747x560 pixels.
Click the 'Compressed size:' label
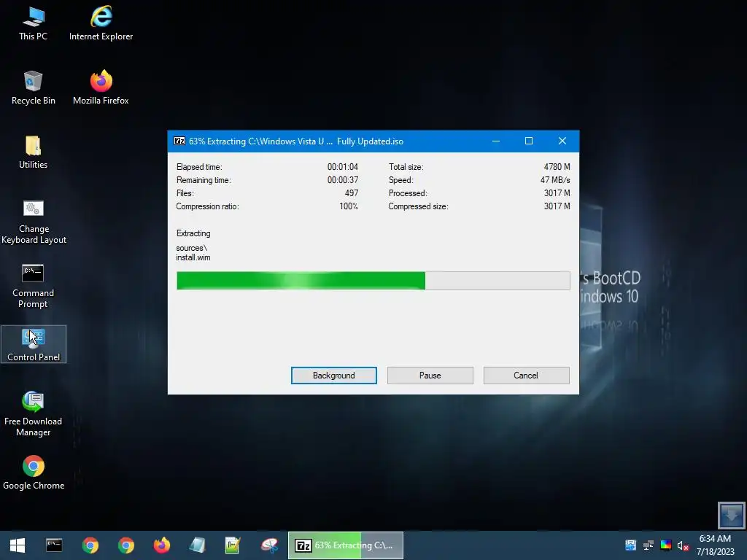pos(418,206)
